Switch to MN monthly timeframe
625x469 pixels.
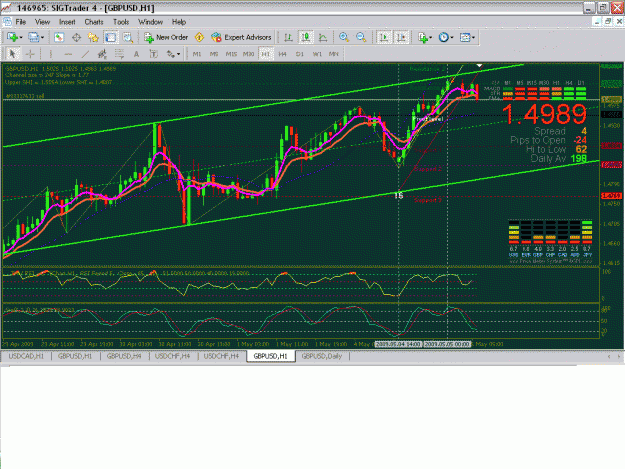pyautogui.click(x=334, y=54)
